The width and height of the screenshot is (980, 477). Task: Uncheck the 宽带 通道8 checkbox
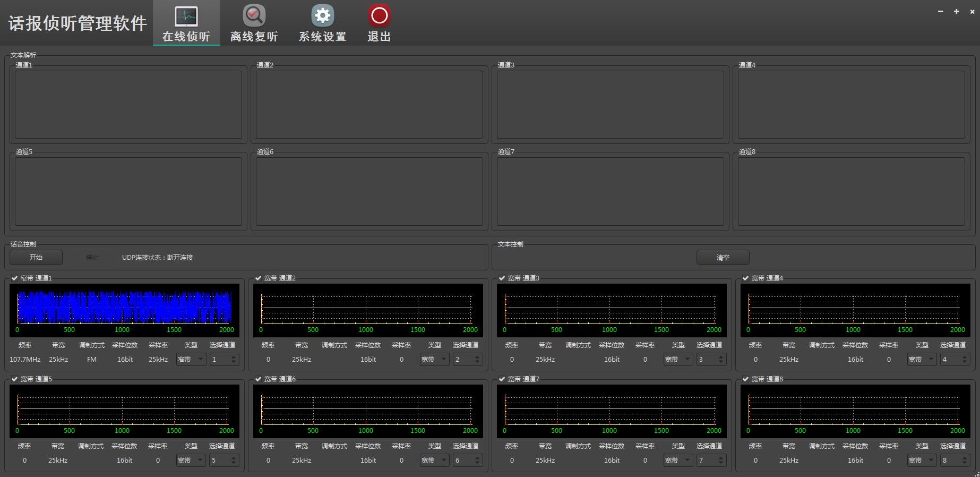[746, 379]
